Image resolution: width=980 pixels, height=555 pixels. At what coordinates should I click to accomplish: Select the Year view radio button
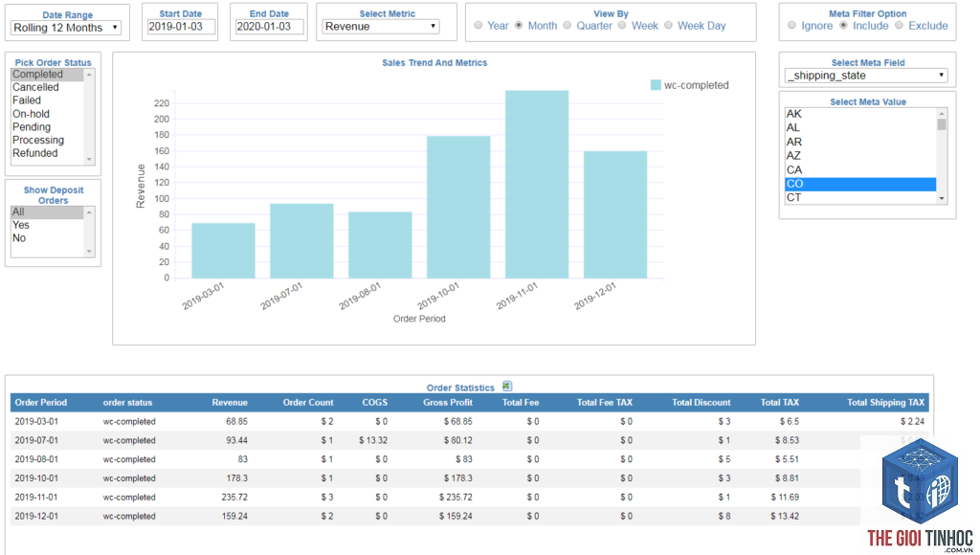(479, 26)
